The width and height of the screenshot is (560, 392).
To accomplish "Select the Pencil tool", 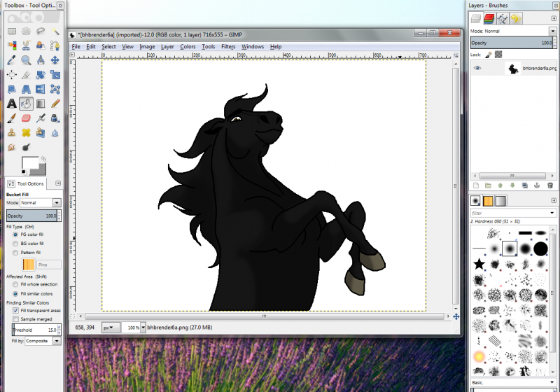I will pyautogui.click(x=55, y=104).
